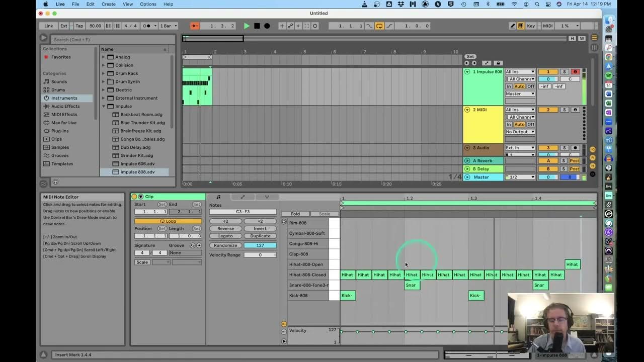
Task: Open 3 Audio Ext. In dropdown
Action: click(x=520, y=148)
